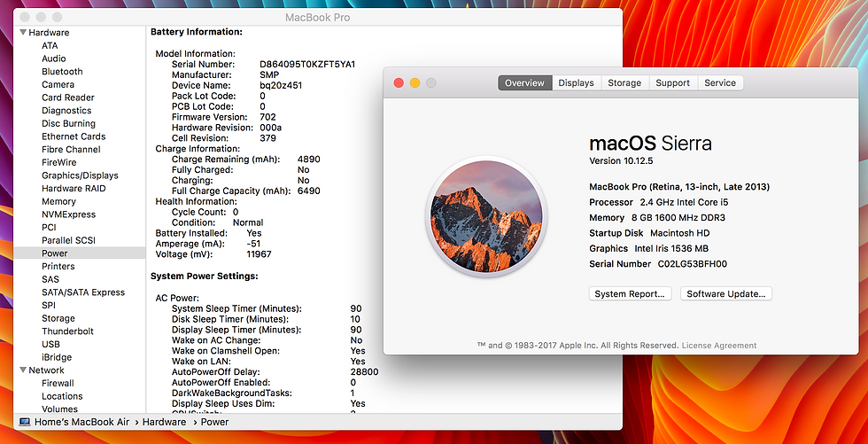The image size is (868, 444).
Task: Open the Support tab
Action: [672, 83]
